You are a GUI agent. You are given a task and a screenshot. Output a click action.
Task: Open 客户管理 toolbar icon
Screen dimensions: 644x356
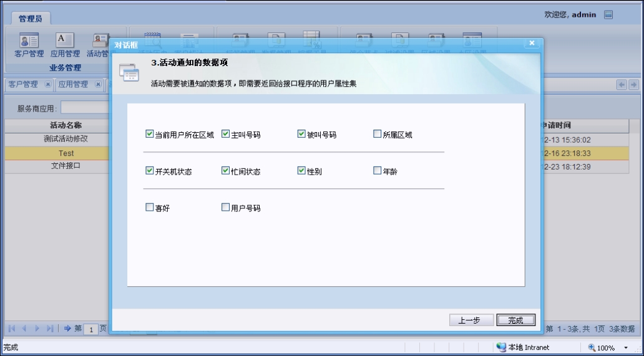point(29,45)
